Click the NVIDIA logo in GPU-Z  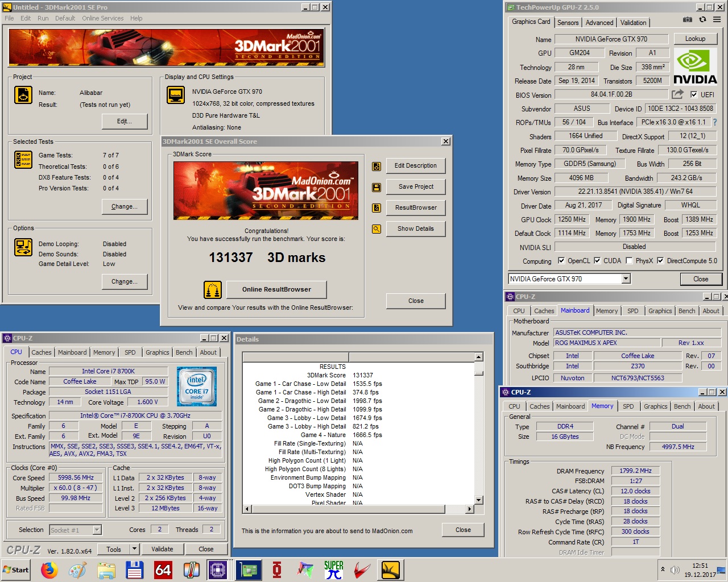click(695, 67)
